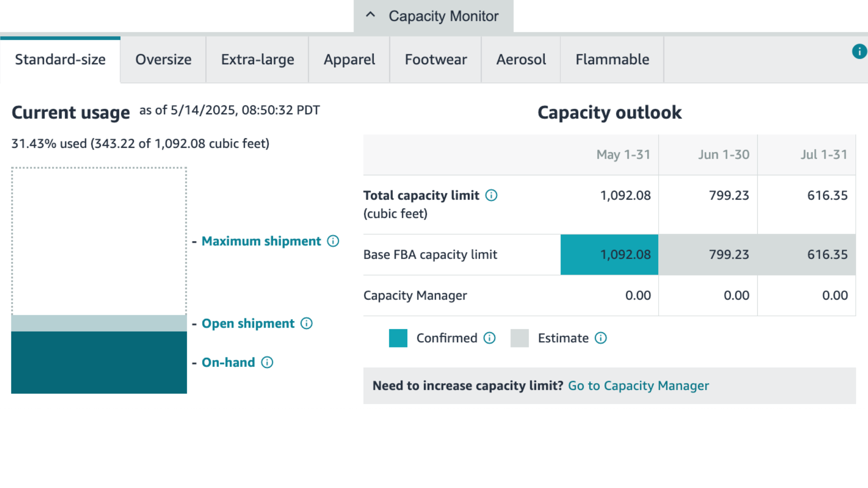Click Capacity Manager 0.00 under Jun 1-30

click(736, 296)
